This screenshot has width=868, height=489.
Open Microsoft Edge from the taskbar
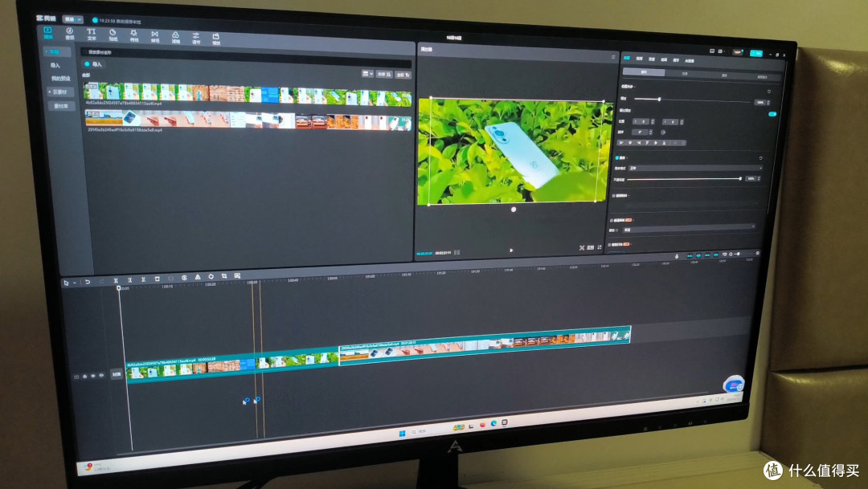tap(493, 424)
